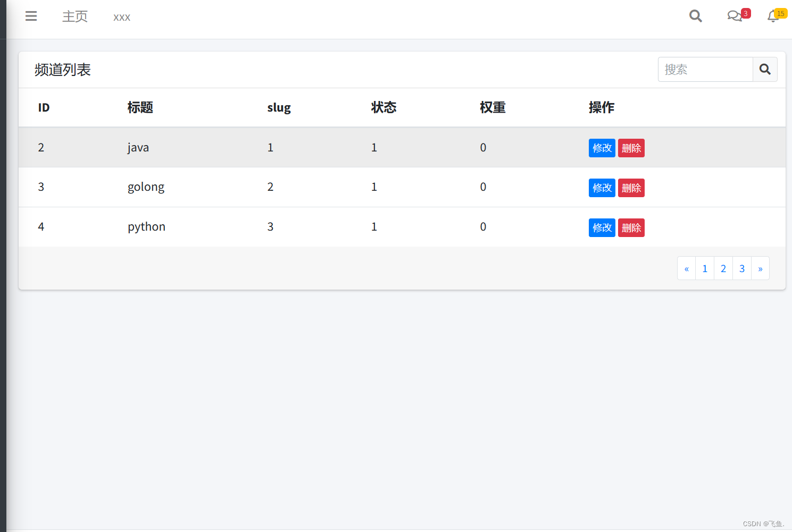
Task: Select page 1 in pagination
Action: tap(704, 268)
